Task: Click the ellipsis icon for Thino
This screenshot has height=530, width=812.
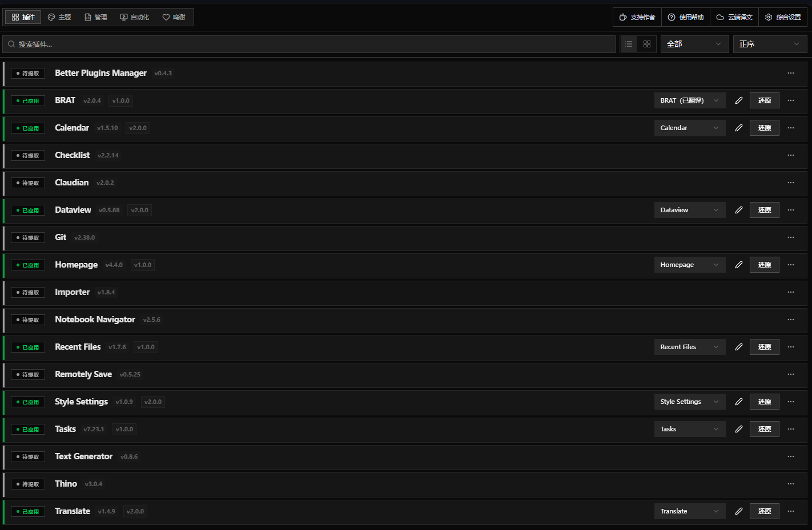Action: pos(790,484)
